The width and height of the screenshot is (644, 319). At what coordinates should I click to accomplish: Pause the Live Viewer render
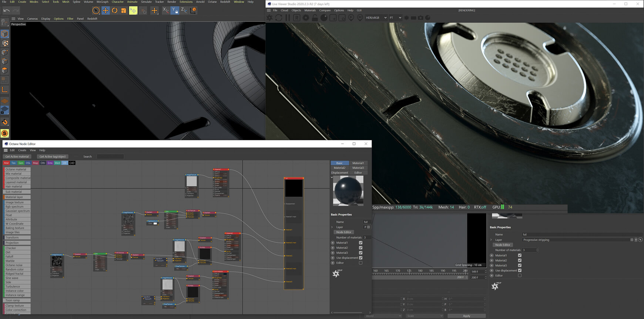288,17
